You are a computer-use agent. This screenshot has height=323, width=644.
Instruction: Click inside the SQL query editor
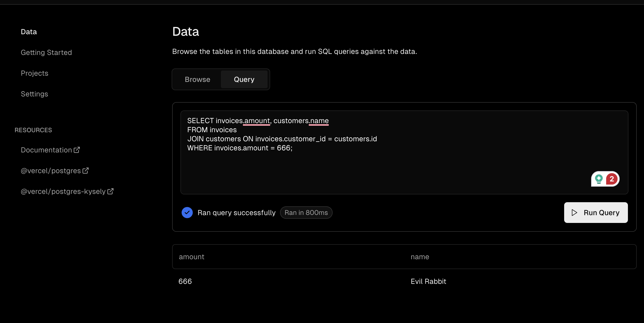tap(389, 166)
